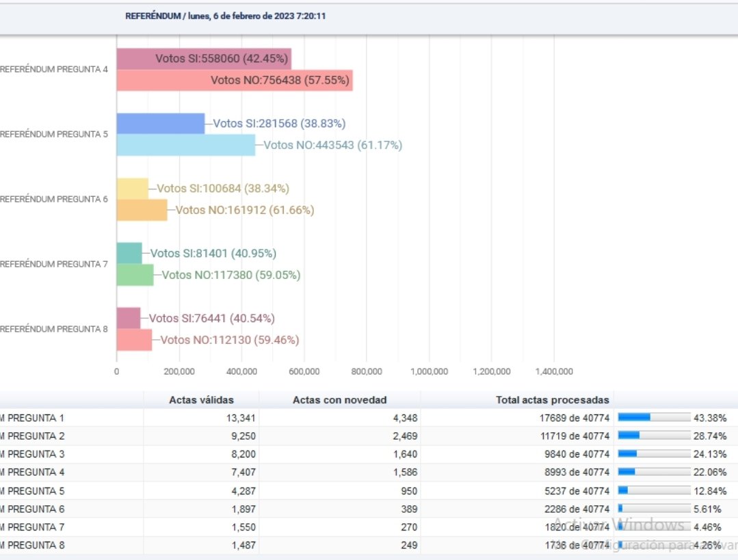Click the Votos SI bar of Pregunta 8
This screenshot has height=560, width=738.
tap(129, 318)
